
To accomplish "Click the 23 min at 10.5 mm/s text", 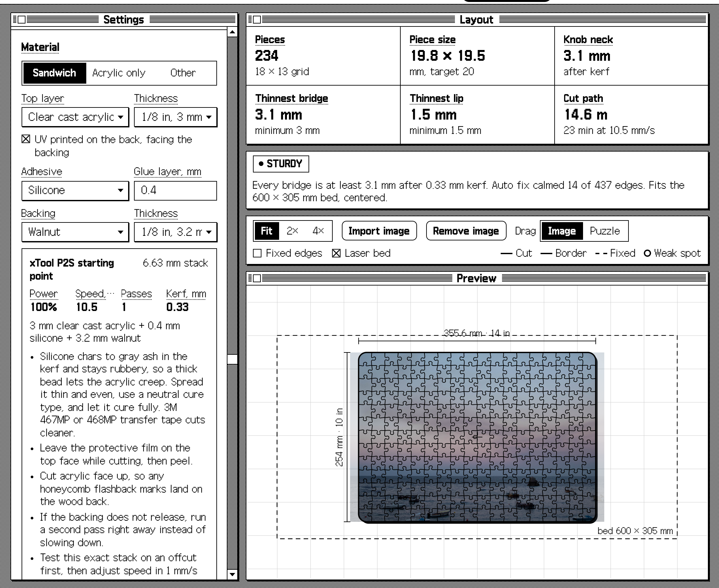I will pos(609,131).
